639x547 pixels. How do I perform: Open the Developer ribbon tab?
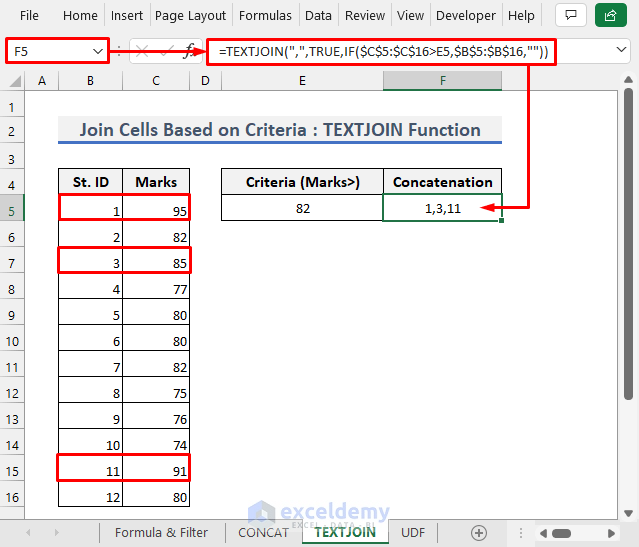pyautogui.click(x=466, y=15)
